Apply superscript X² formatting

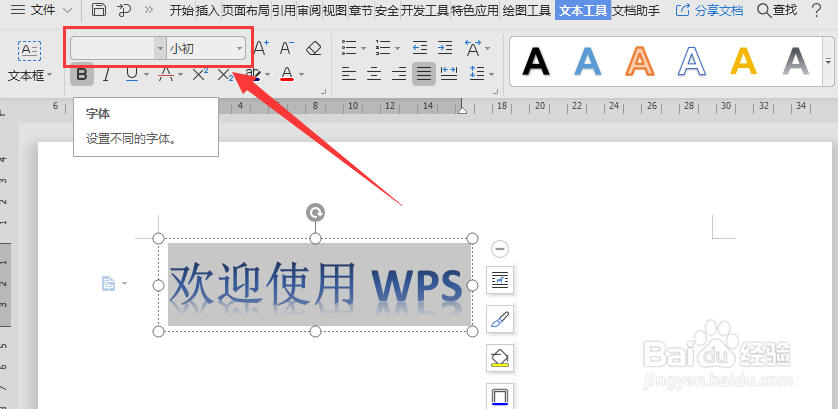(199, 74)
